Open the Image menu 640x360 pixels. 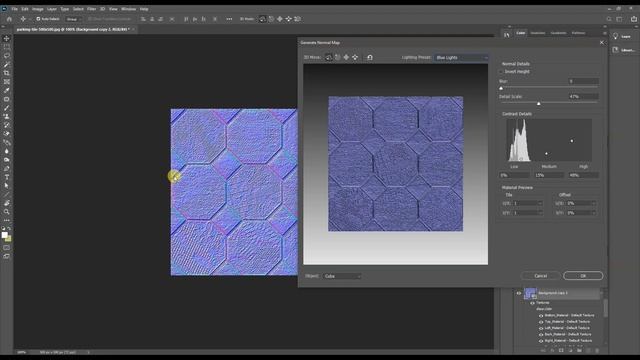click(38, 9)
